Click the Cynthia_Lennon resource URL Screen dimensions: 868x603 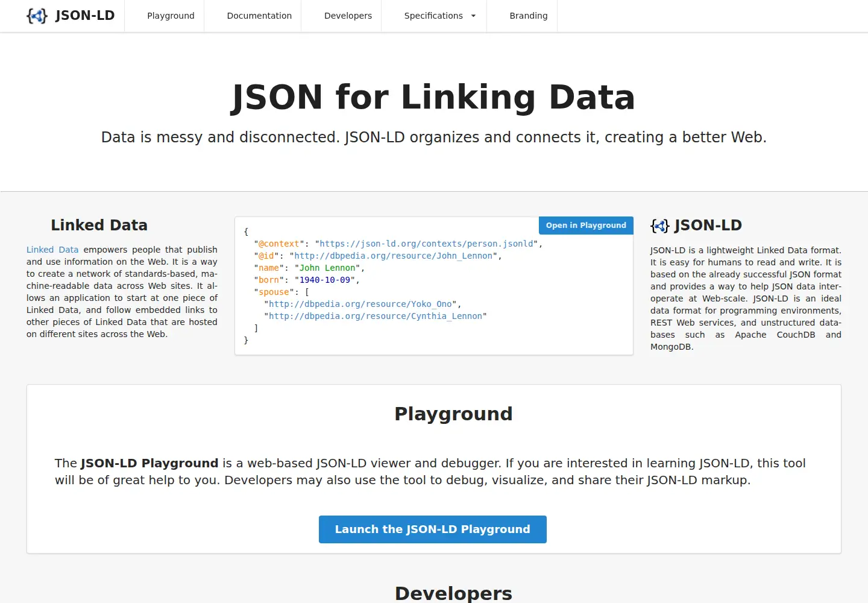(x=376, y=316)
